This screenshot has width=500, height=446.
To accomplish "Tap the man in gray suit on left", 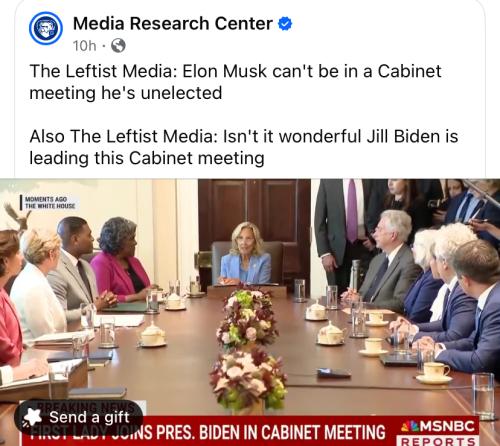I will 75,269.
